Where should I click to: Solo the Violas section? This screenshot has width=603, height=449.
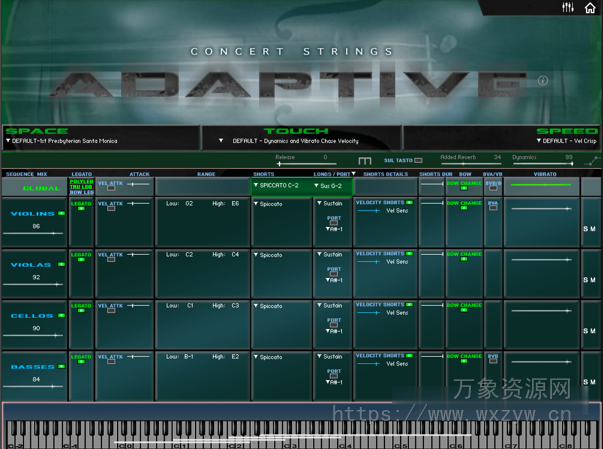[585, 280]
